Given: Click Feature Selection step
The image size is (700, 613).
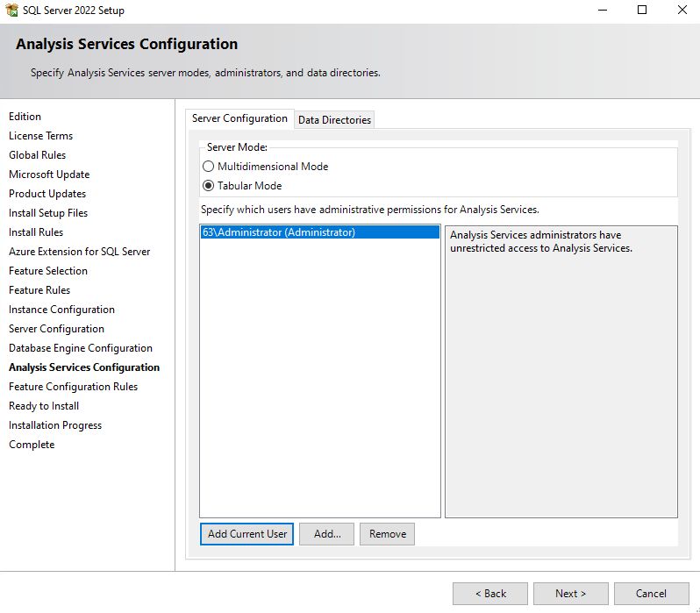Looking at the screenshot, I should point(48,271).
